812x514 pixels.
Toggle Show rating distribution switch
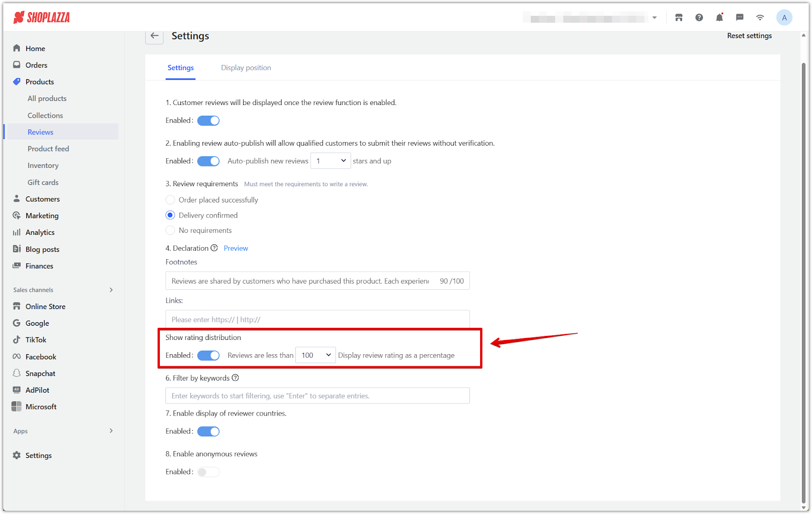(x=209, y=356)
